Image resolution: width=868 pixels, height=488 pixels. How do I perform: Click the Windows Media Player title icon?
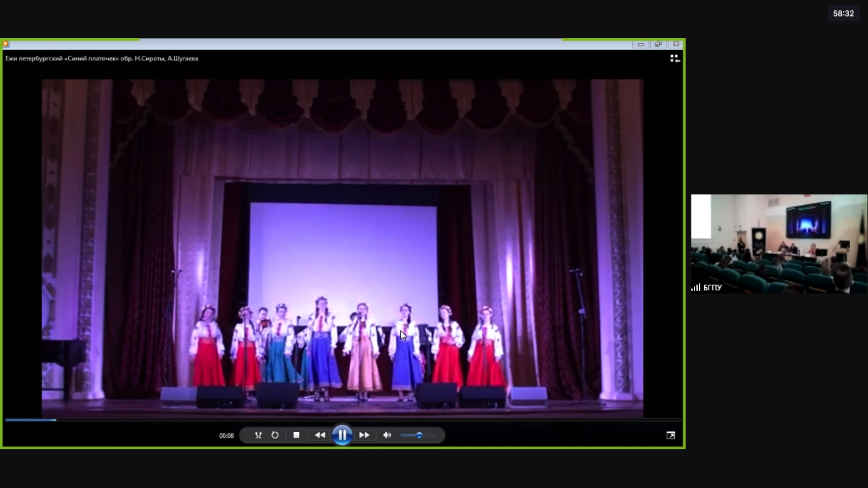(6, 44)
